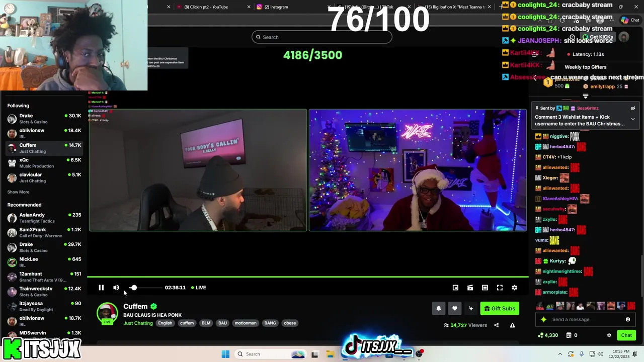Open File Explorer from the taskbar
The image size is (644, 362).
coord(330,354)
